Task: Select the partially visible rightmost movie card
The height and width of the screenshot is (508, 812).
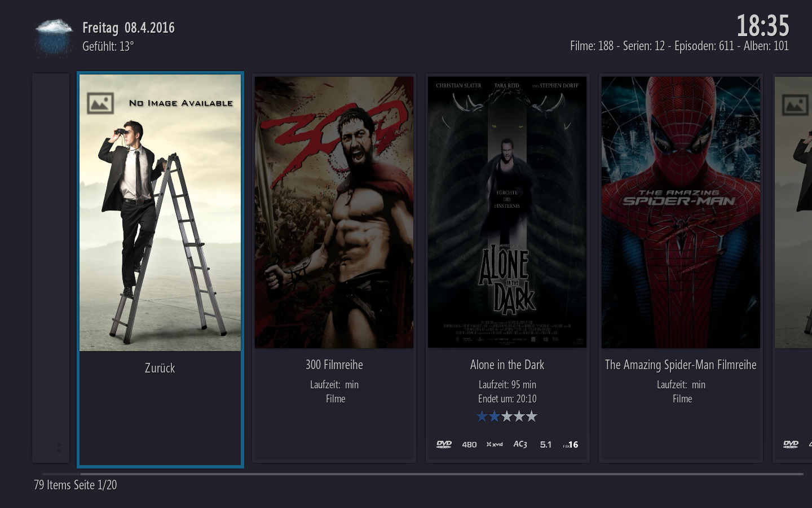Action: 792,268
